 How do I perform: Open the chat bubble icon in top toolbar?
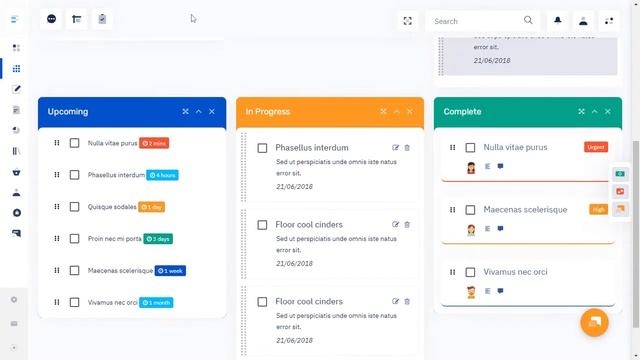(51, 19)
